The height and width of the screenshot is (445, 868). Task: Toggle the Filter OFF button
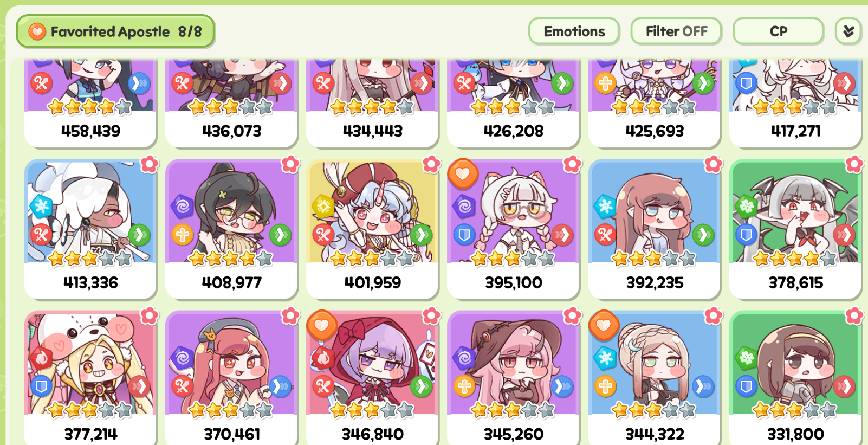676,31
